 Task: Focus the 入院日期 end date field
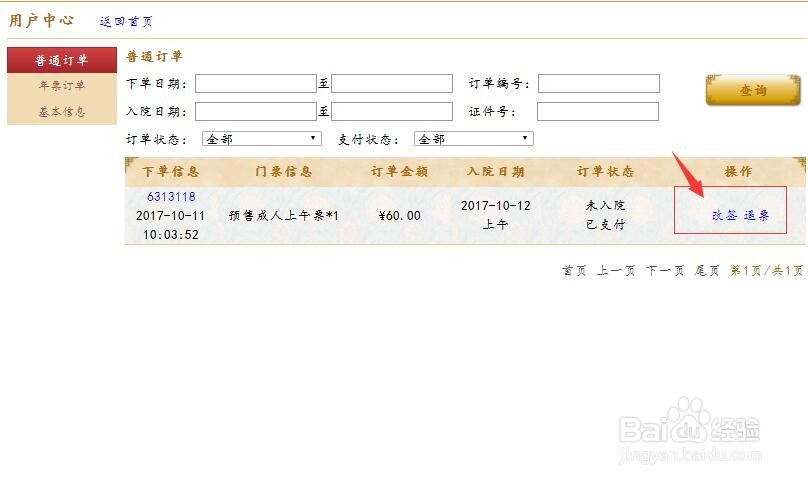tap(392, 111)
